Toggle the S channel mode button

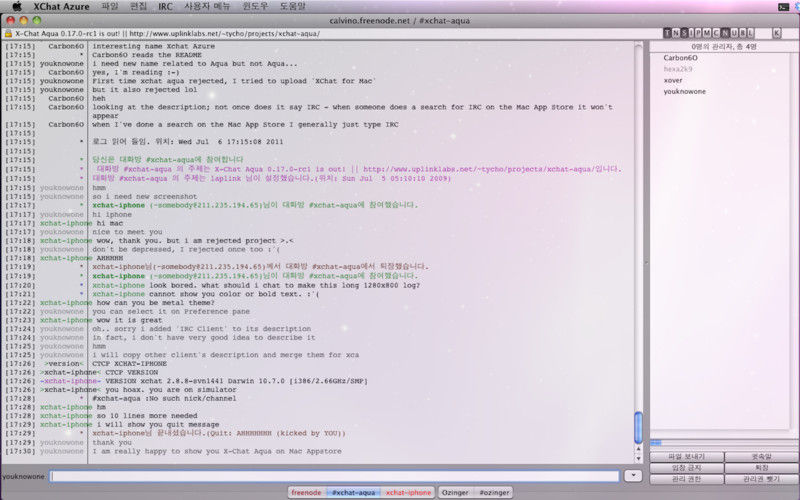pos(684,33)
